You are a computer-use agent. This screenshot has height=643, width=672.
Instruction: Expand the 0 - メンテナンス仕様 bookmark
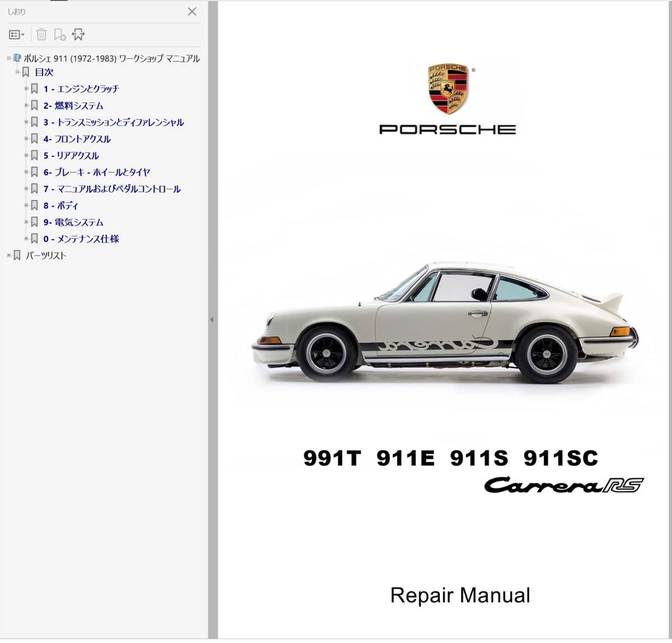(26, 239)
